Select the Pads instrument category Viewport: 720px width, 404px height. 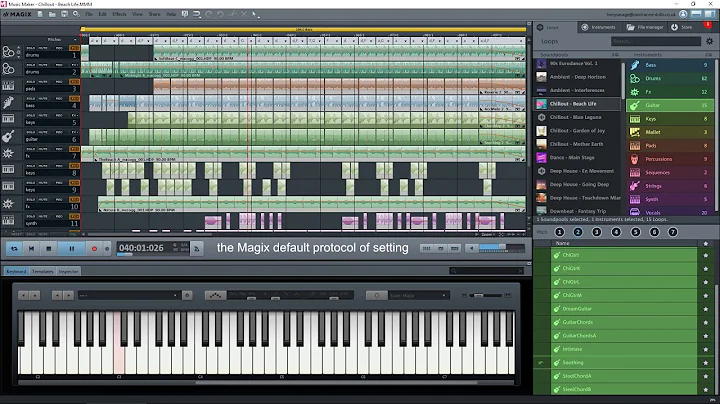click(x=670, y=146)
